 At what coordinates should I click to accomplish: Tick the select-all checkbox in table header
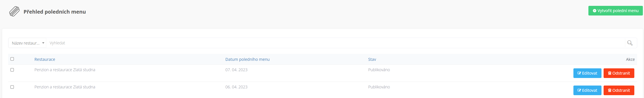12,59
